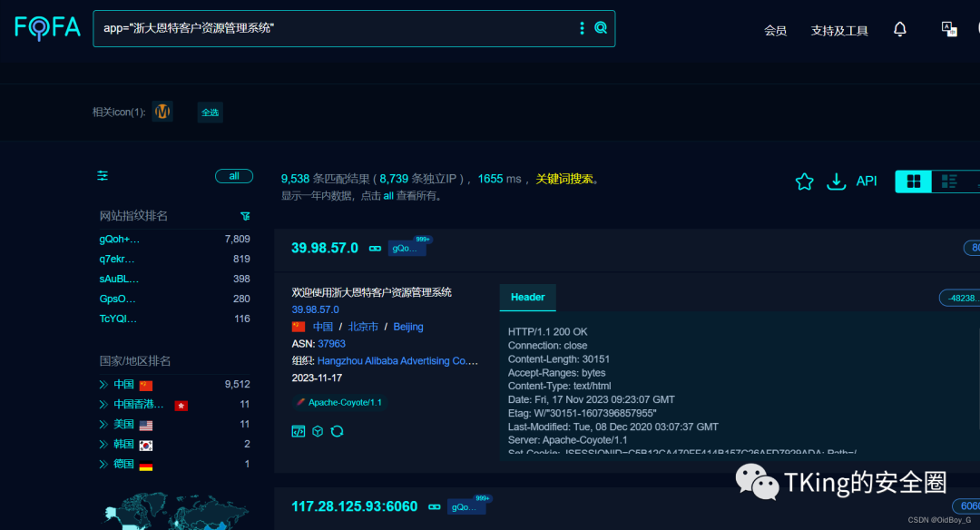Click the 7,809 fingerprint count

point(238,240)
